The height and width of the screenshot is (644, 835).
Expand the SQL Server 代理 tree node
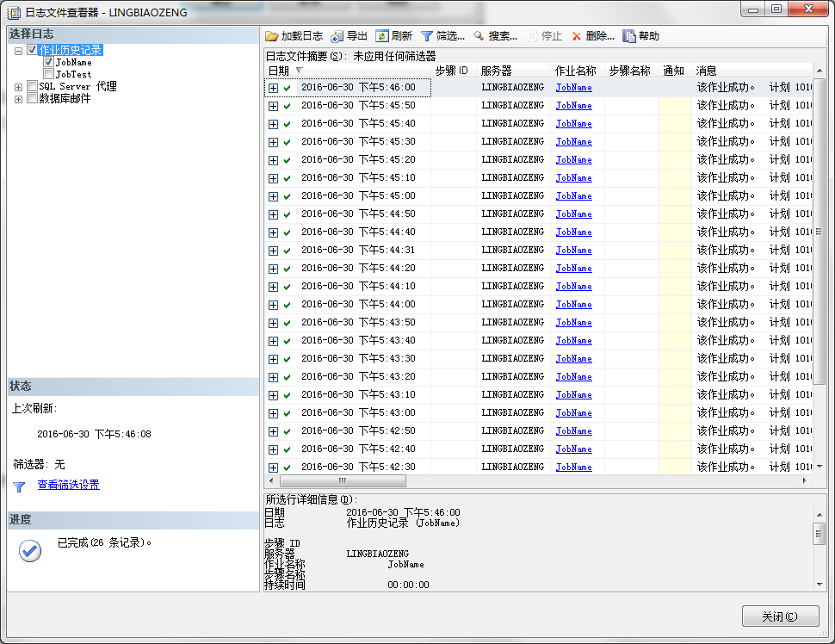point(19,86)
